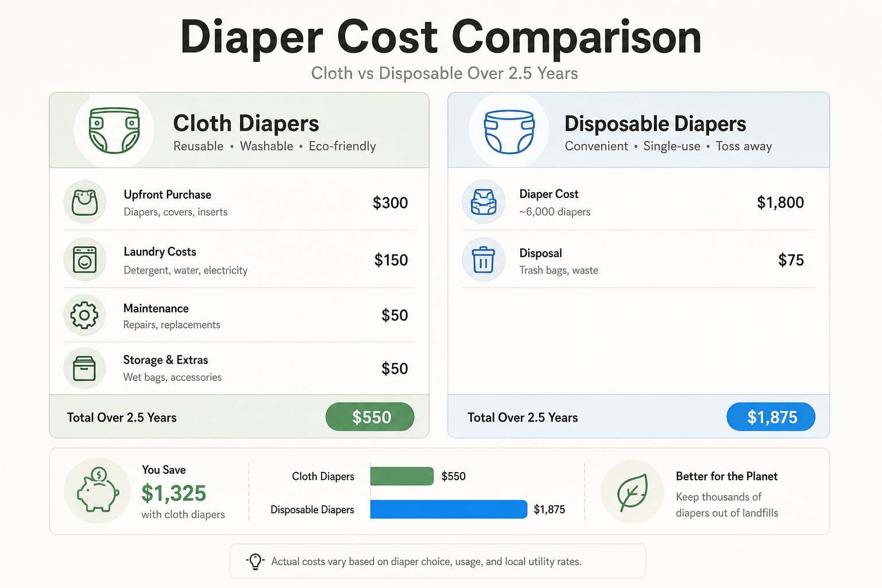Screen dimensions: 882x588
Task: Click Trash bags, waste description
Action: click(559, 270)
